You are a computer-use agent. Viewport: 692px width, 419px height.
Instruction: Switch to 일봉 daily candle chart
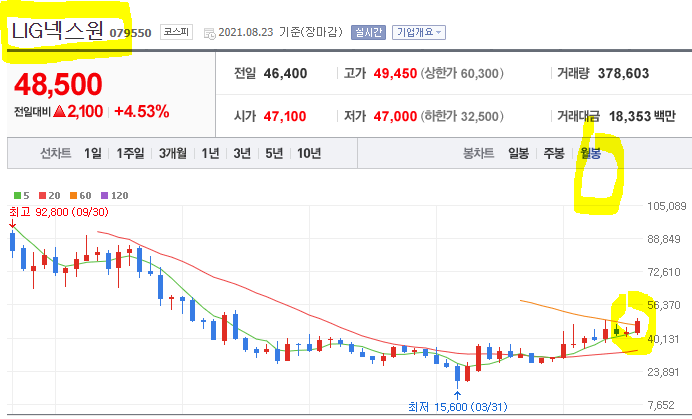pos(518,153)
